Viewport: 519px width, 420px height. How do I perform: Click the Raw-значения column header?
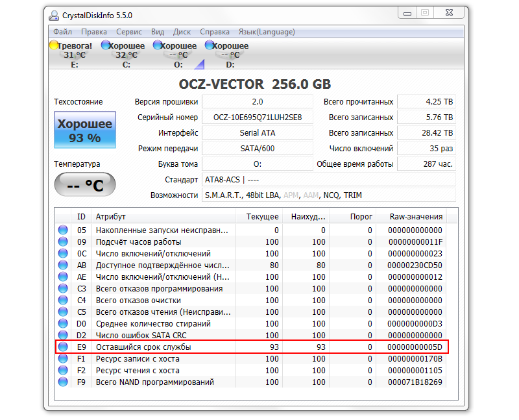(x=411, y=217)
